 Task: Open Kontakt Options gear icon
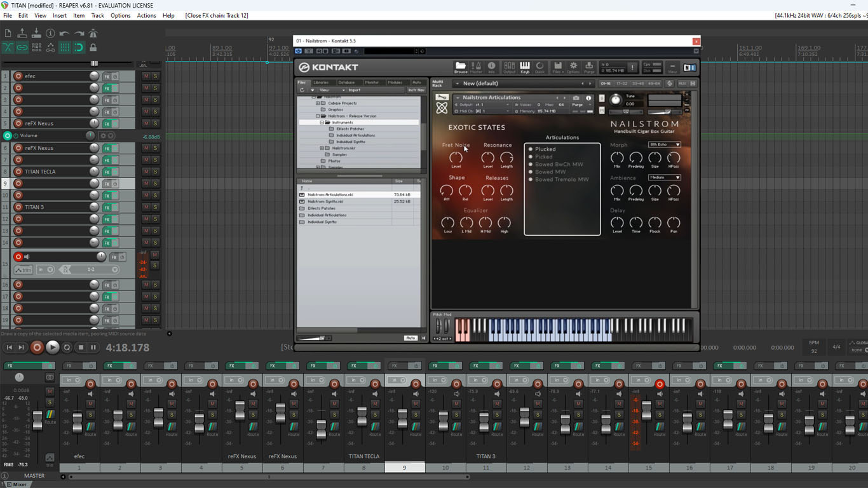coord(573,67)
